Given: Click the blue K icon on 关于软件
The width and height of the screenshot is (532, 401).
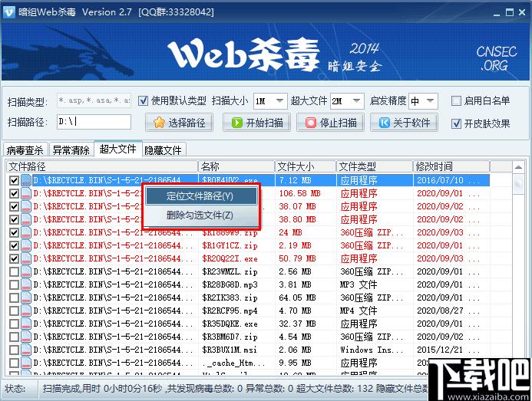Looking at the screenshot, I should [x=384, y=123].
